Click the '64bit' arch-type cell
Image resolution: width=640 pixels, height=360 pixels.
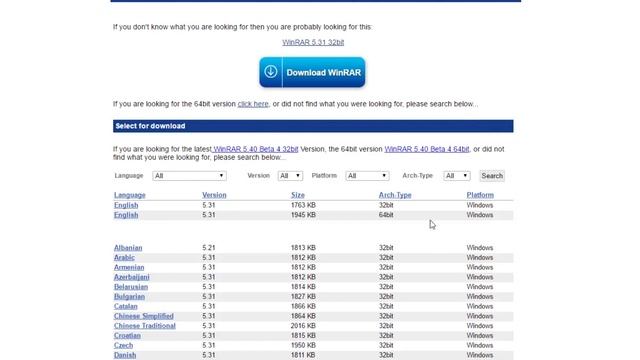coord(386,215)
